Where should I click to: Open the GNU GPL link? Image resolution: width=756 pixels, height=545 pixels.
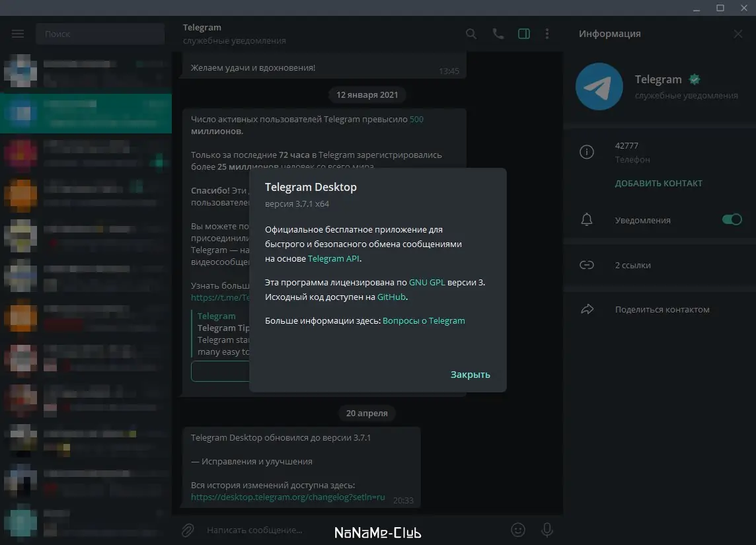[427, 282]
